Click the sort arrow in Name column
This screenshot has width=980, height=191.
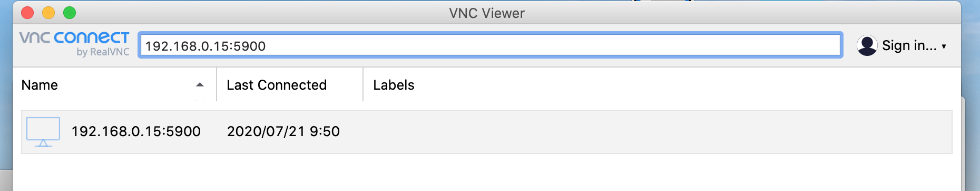(x=200, y=84)
